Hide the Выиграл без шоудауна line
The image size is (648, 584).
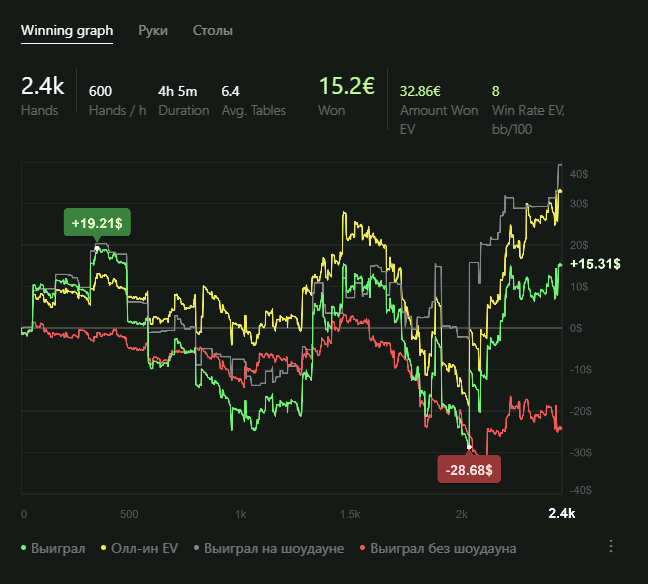click(443, 548)
